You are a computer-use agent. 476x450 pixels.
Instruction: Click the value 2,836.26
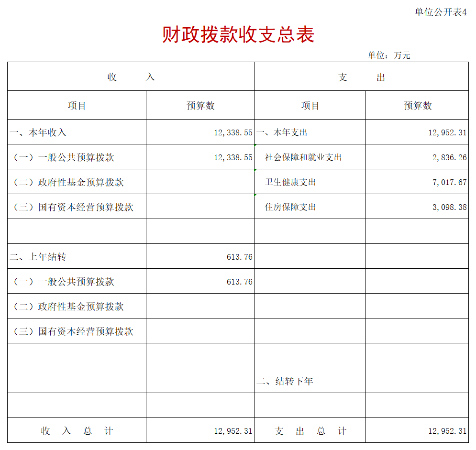(449, 157)
